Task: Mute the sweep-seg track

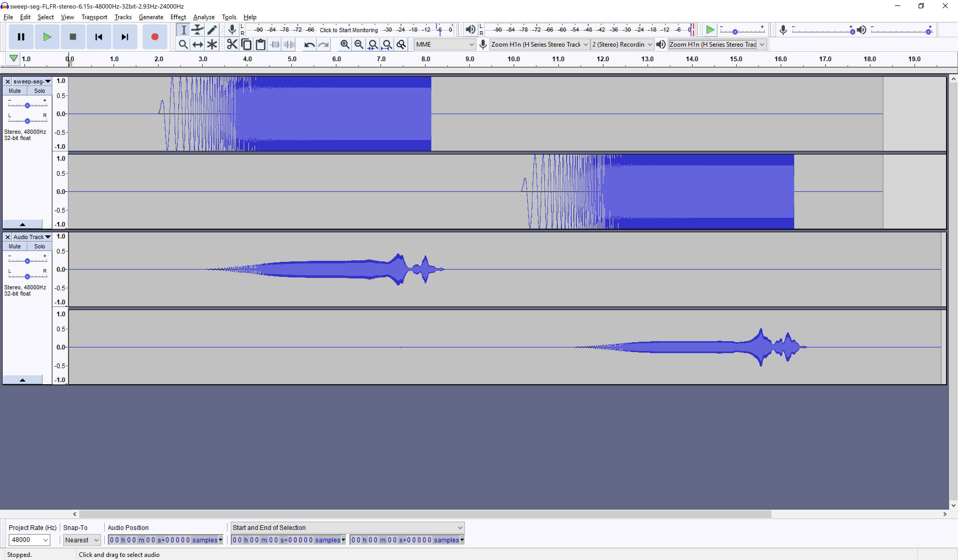Action: 15,91
